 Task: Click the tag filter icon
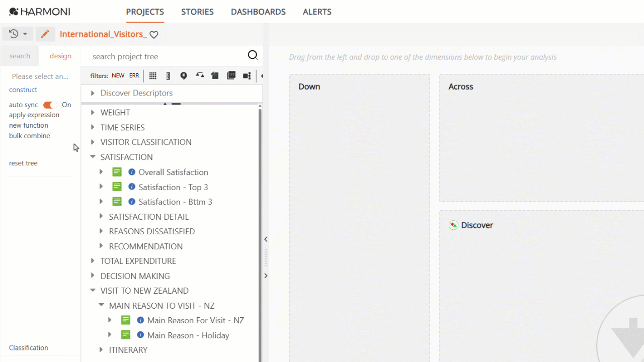tap(215, 76)
